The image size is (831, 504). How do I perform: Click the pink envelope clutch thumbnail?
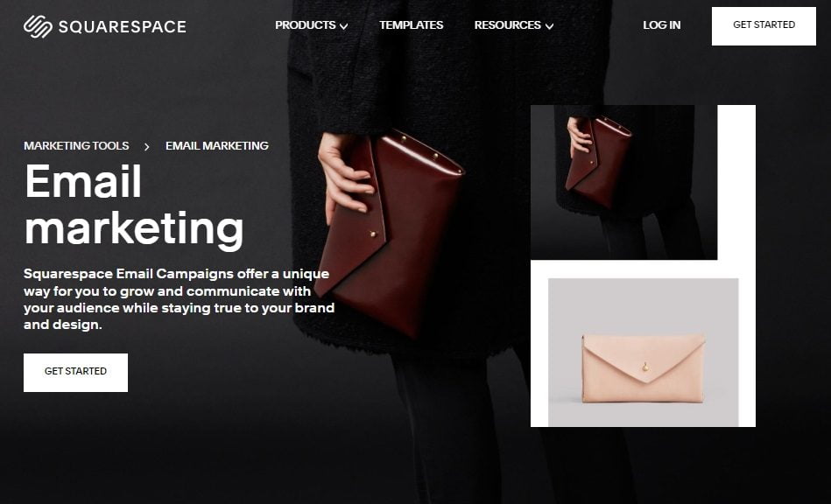[644, 352]
